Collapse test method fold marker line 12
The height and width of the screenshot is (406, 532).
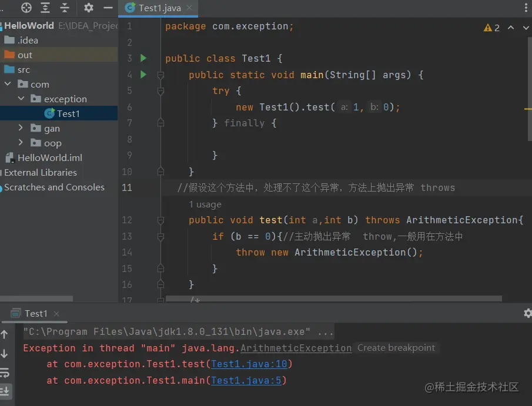161,220
